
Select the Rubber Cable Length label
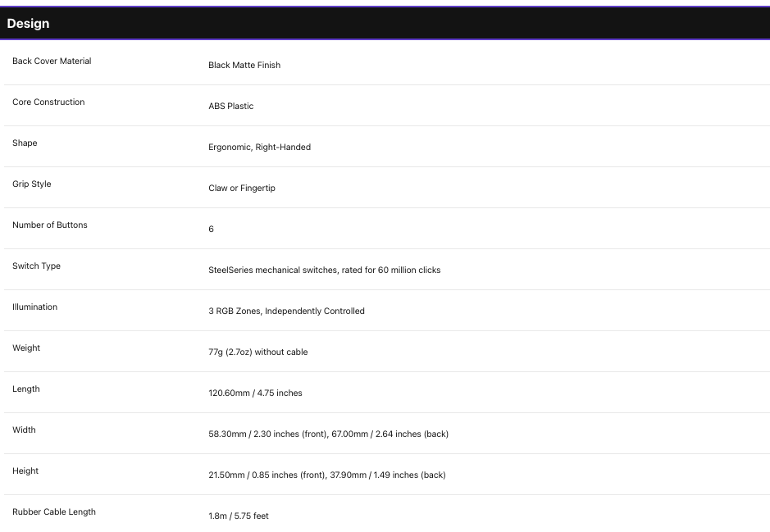tap(54, 512)
